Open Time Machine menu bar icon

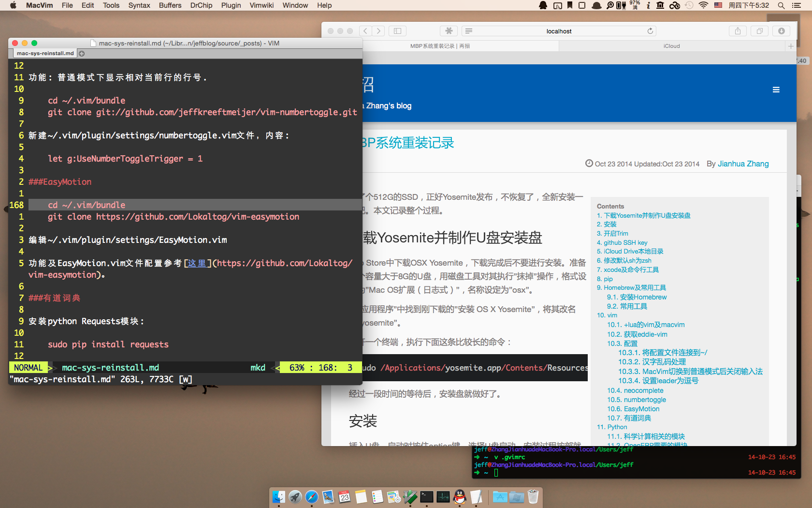pos(689,5)
